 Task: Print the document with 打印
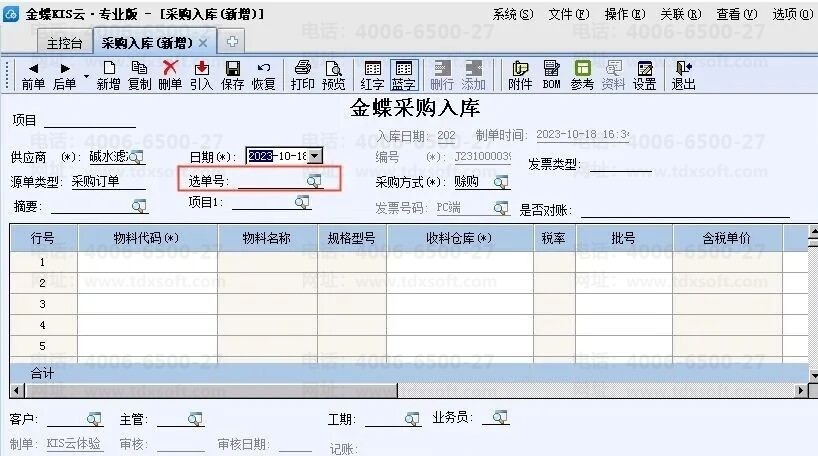[303, 76]
